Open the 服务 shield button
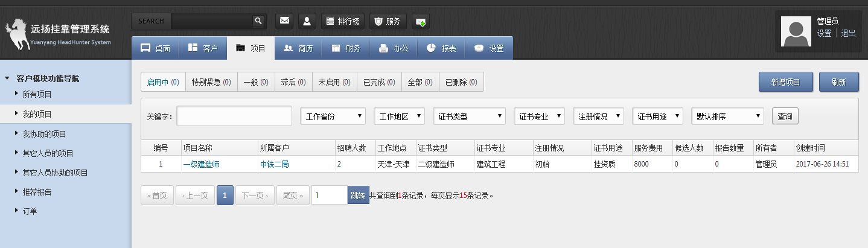Viewport: 868px width, 248px height. tap(388, 21)
